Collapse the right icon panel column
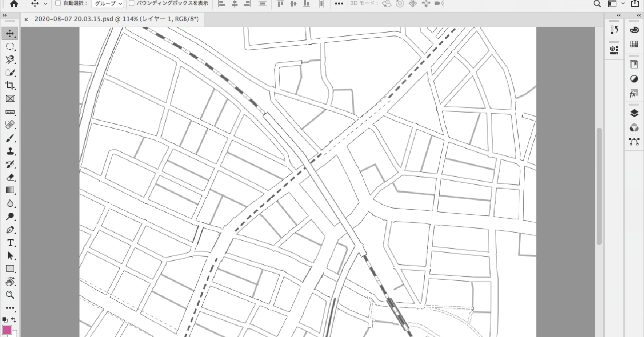This screenshot has width=644, height=337. pos(639,16)
